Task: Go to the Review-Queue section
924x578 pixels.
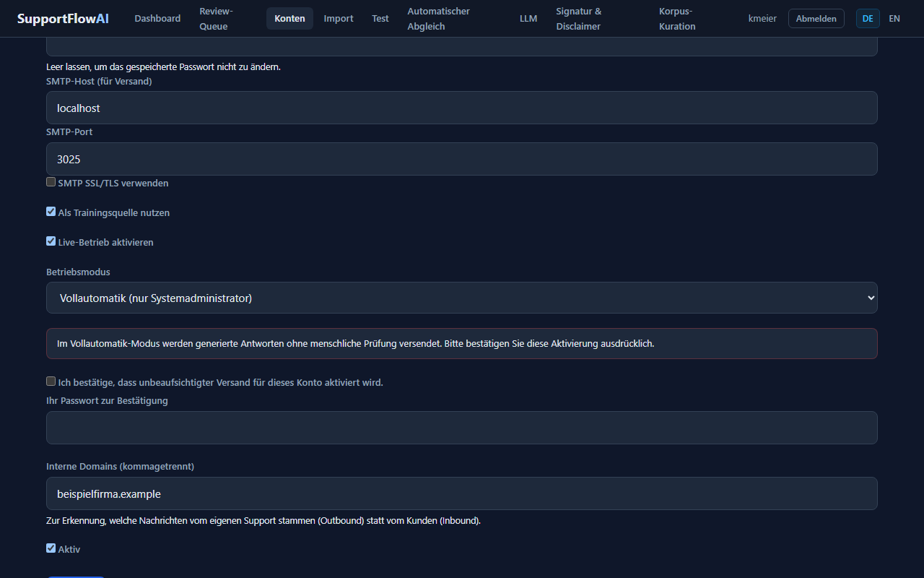Action: [217, 19]
